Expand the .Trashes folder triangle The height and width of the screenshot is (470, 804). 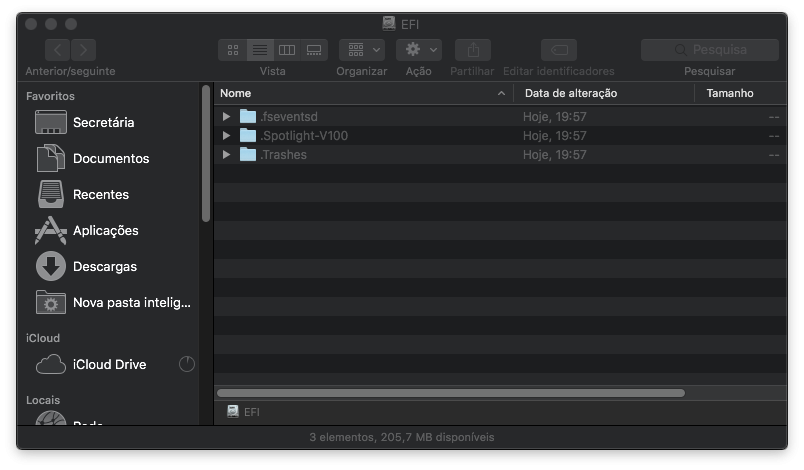click(x=226, y=154)
